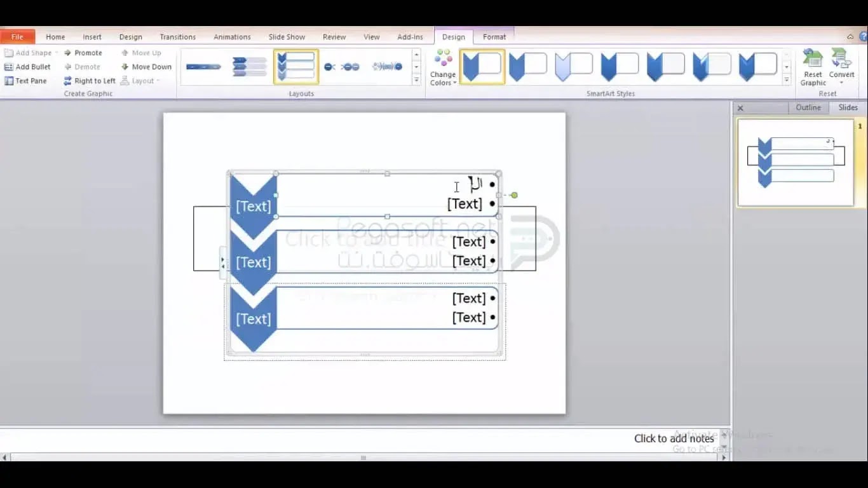Image resolution: width=868 pixels, height=488 pixels.
Task: Open the Convert dropdown
Action: tap(841, 68)
